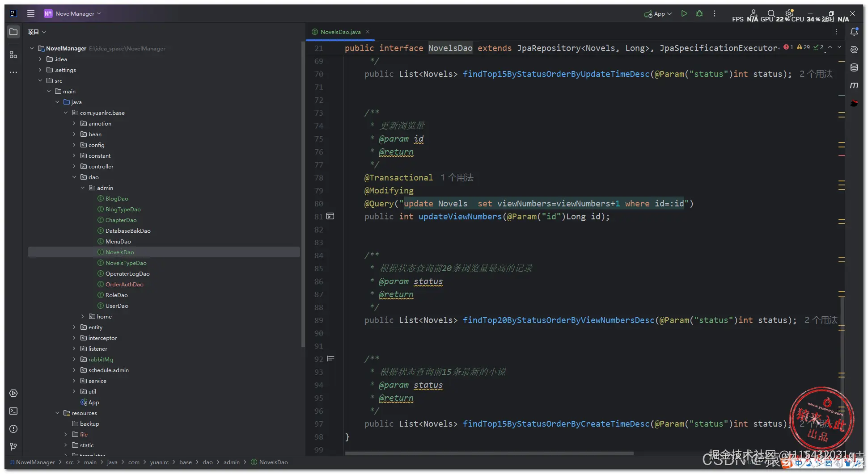Open the 项目 view dropdown
This screenshot has height=474, width=868.
coord(37,32)
